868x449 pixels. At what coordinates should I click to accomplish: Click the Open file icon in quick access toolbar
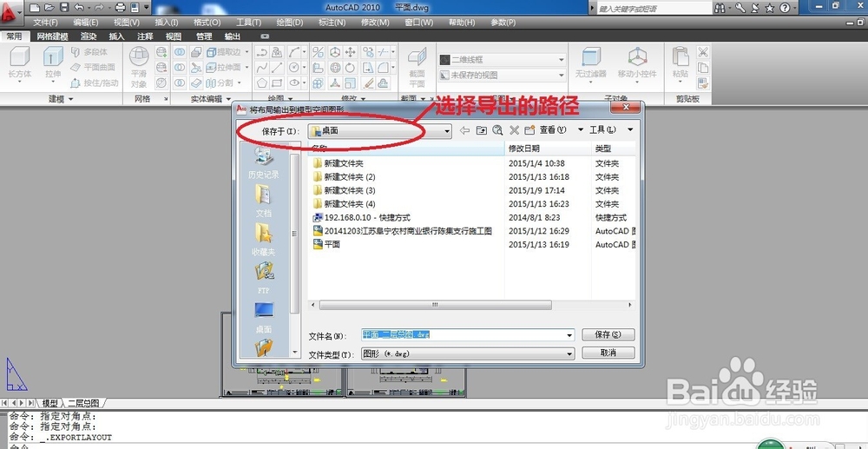click(x=49, y=8)
